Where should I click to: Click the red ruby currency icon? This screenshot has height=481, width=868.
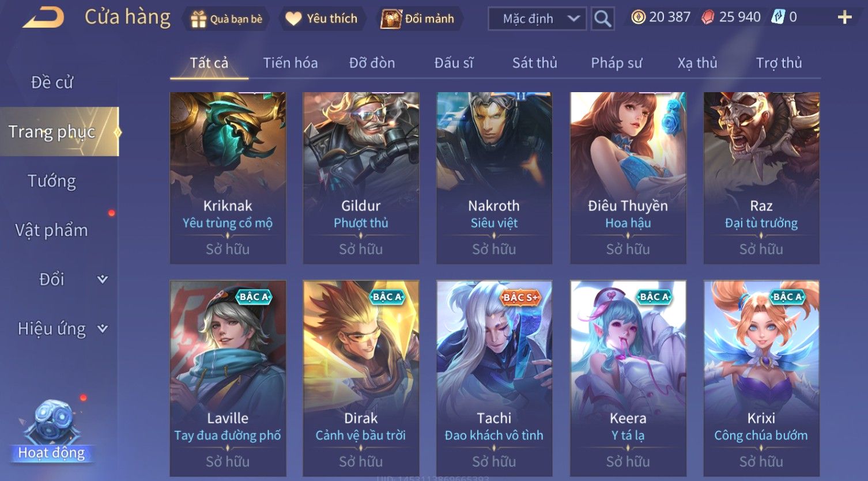(708, 17)
